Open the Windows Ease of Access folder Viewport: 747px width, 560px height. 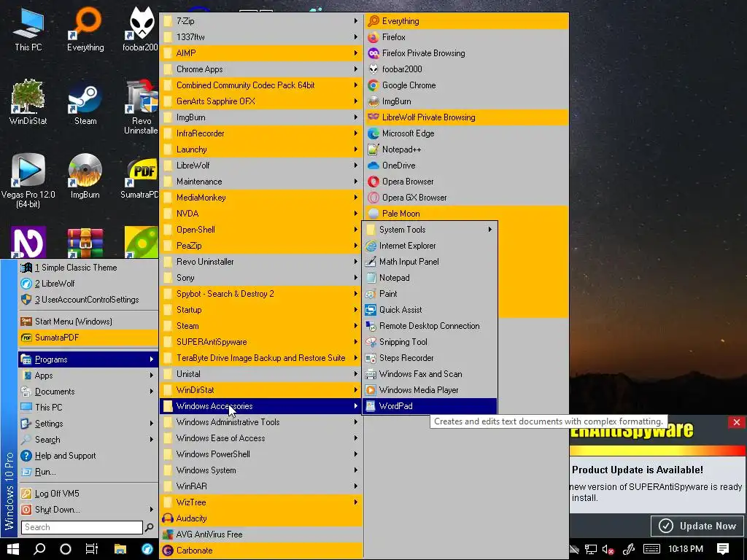[261, 438]
